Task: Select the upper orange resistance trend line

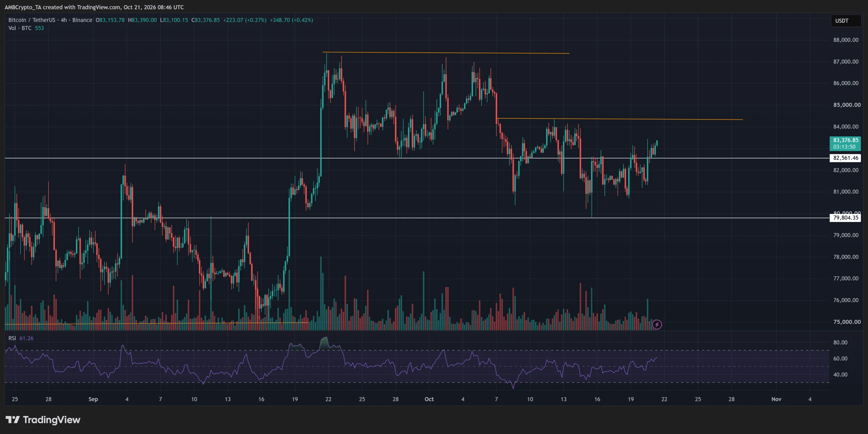Action: pyautogui.click(x=446, y=53)
